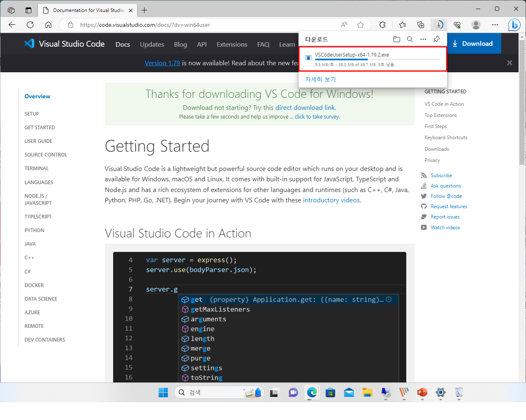This screenshot has width=526, height=420.
Task: Pin the downloads popup
Action: coord(436,39)
